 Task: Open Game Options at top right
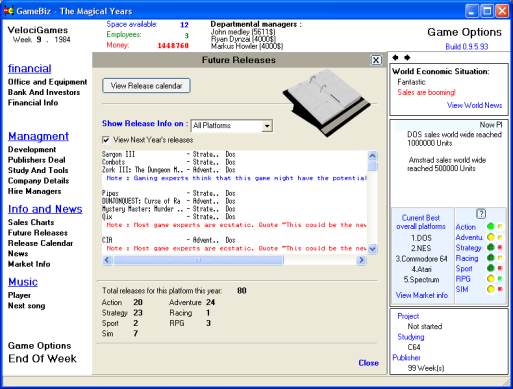464,32
